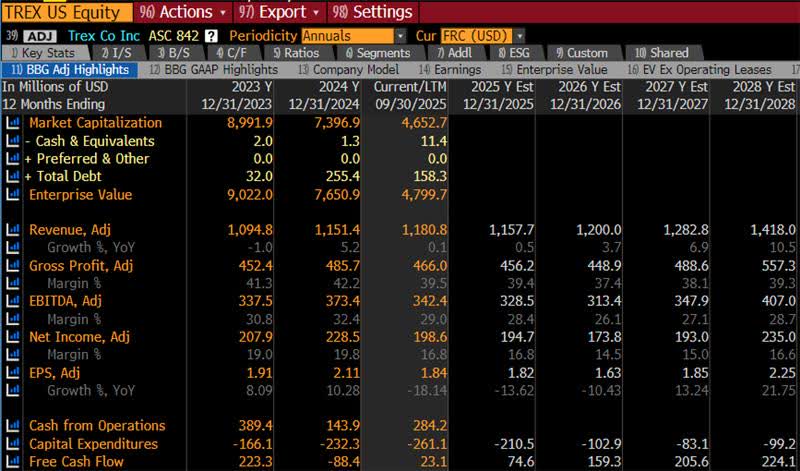Open the chart icon beside EBITDA, Adj
This screenshot has width=800, height=471.
pos(13,301)
